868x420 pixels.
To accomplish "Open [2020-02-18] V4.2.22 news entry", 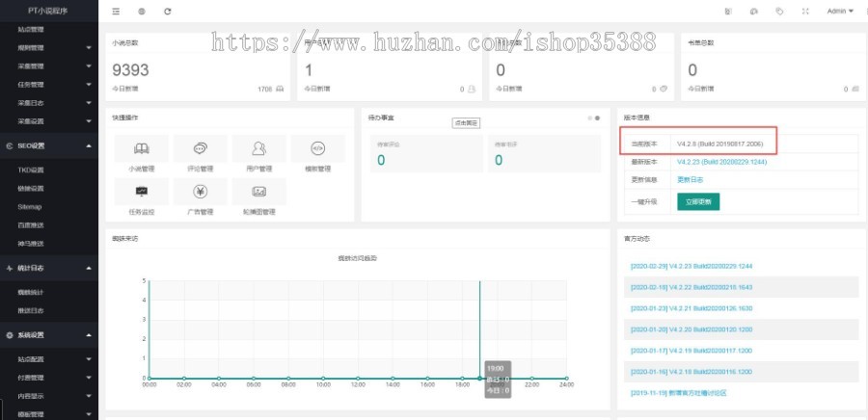I will pyautogui.click(x=692, y=287).
